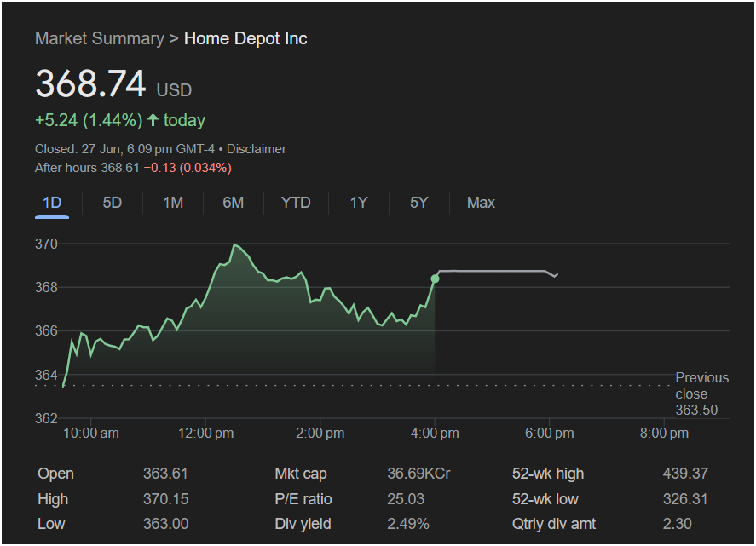The width and height of the screenshot is (756, 546).
Task: Click the Div yield label
Action: [x=303, y=524]
